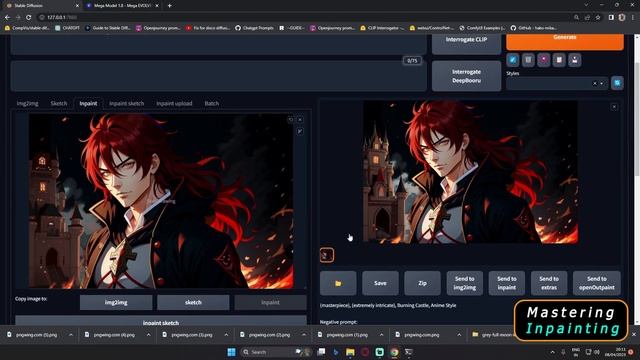Open the extra networks pink card icon

[x=544, y=60]
